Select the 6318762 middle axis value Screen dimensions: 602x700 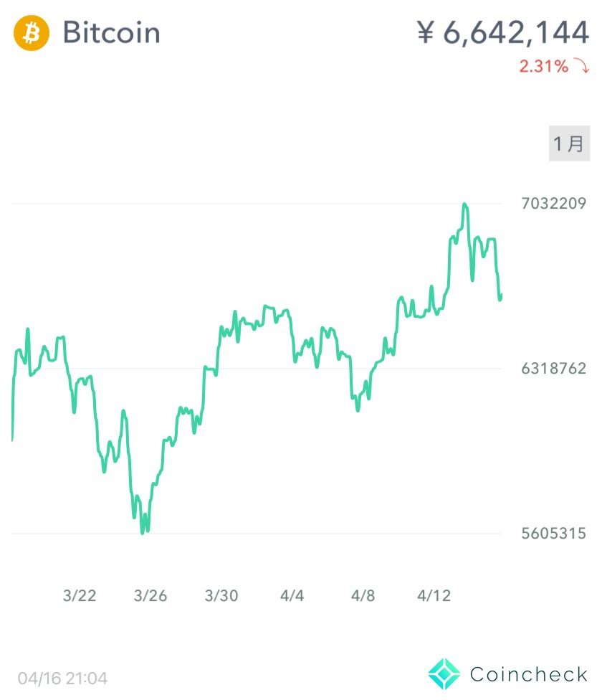553,369
